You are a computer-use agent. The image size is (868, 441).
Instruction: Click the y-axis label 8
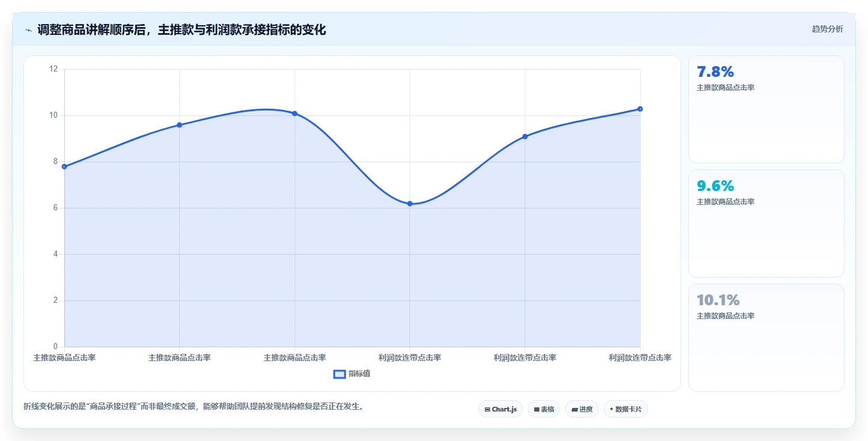tap(55, 162)
